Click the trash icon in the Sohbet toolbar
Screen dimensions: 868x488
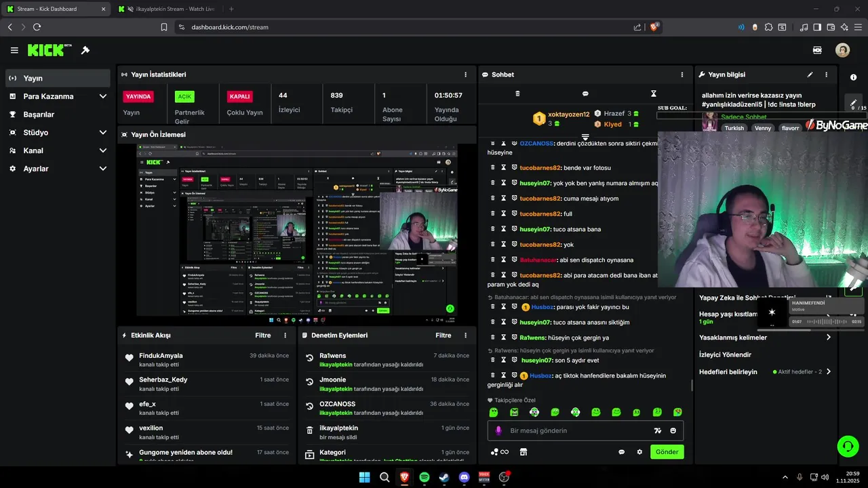(x=517, y=94)
